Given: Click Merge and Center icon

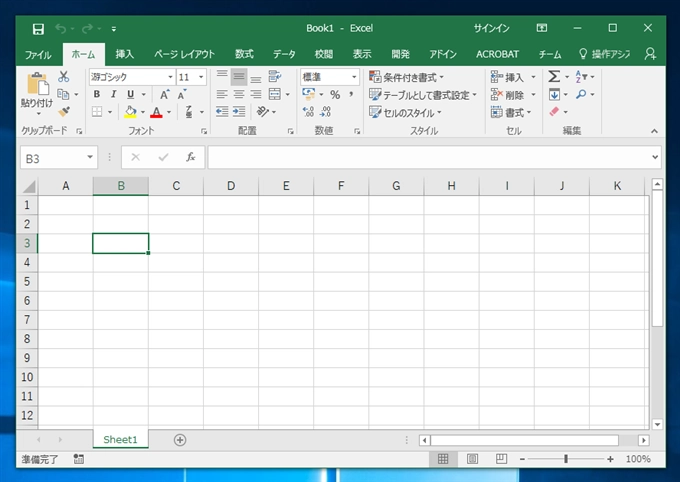Looking at the screenshot, I should tap(275, 94).
